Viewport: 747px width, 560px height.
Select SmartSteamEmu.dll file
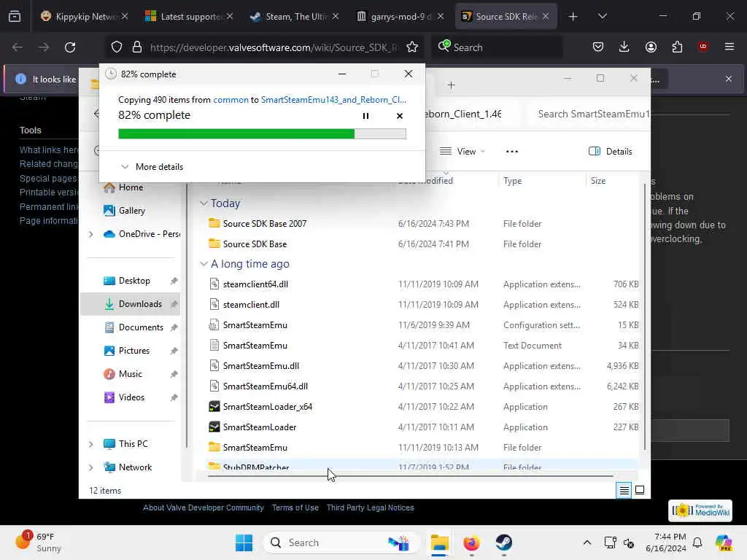(260, 366)
